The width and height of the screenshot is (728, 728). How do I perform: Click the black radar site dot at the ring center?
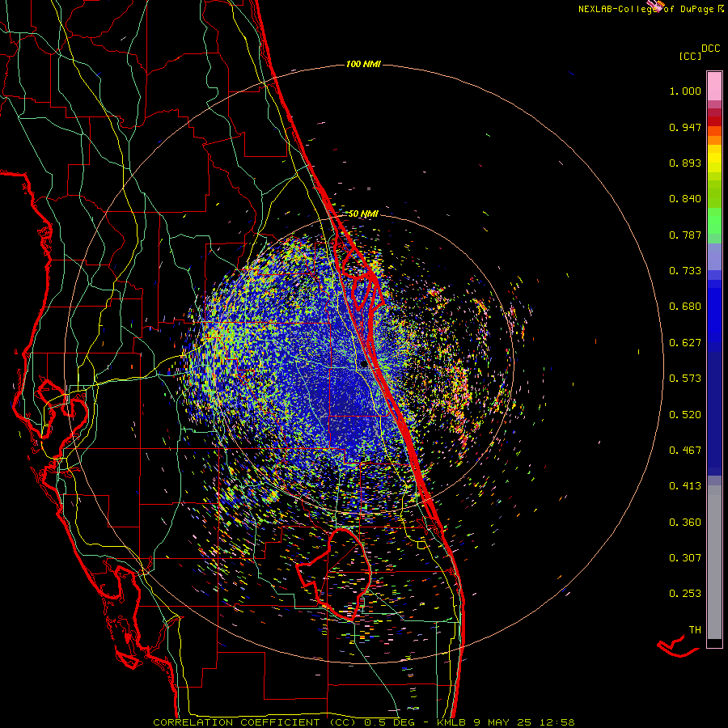pos(364,365)
